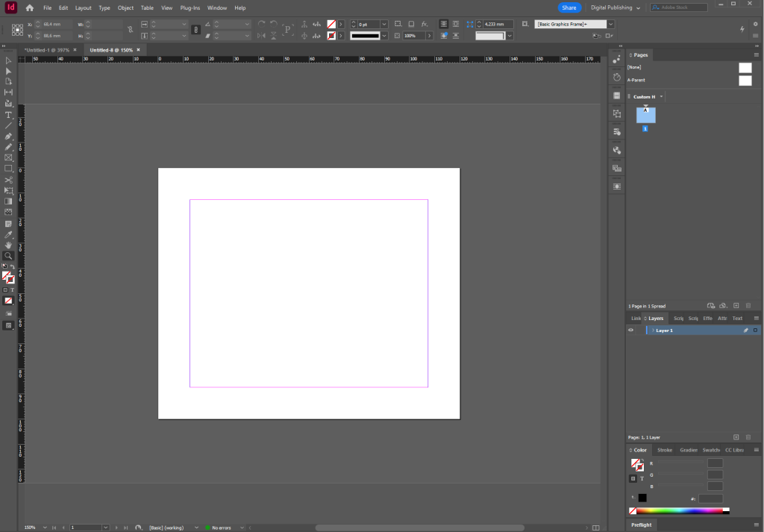This screenshot has width=764, height=532.
Task: Select the page 1 thumbnail in Pages
Action: click(645, 115)
